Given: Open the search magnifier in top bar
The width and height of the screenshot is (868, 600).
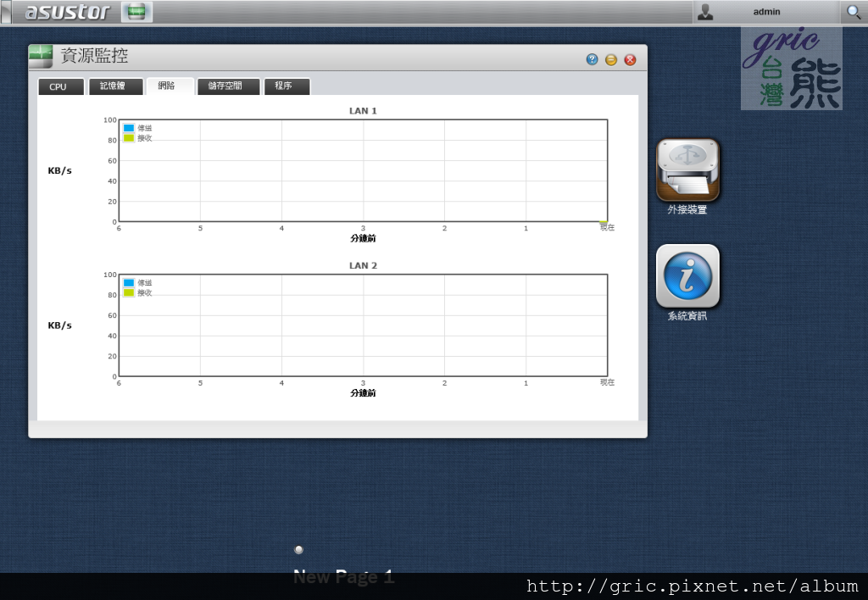Looking at the screenshot, I should [853, 12].
